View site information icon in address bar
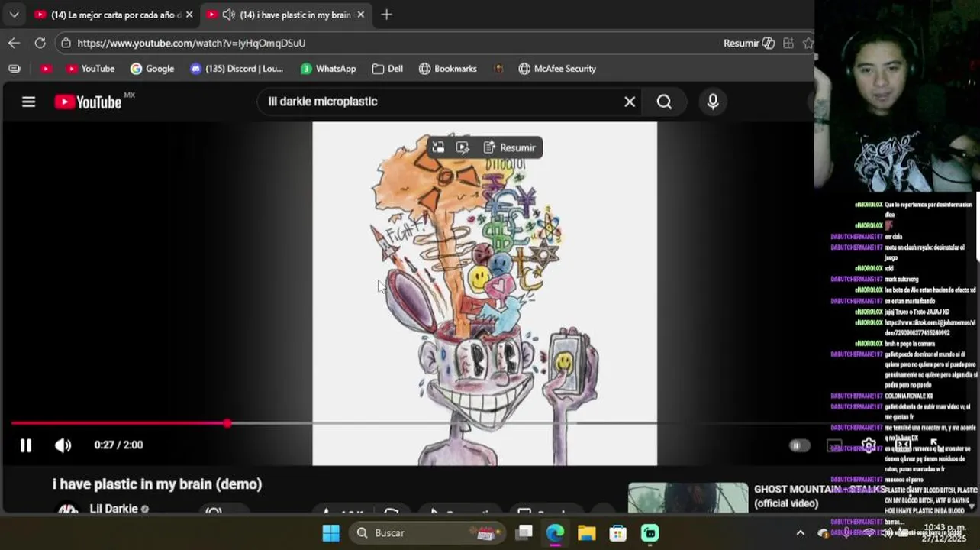980x550 pixels. (66, 43)
